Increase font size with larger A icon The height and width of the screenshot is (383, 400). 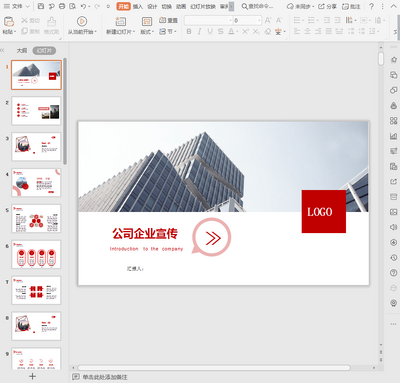[268, 20]
